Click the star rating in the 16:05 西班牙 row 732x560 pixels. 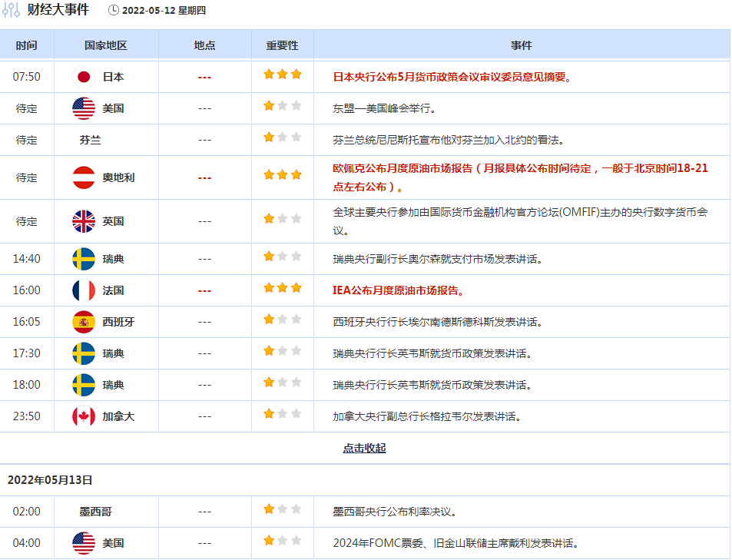[x=282, y=320]
